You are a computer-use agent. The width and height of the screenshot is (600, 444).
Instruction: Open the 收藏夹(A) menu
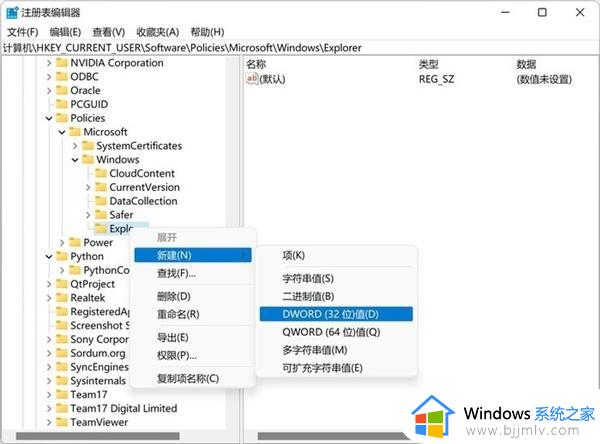click(x=158, y=32)
